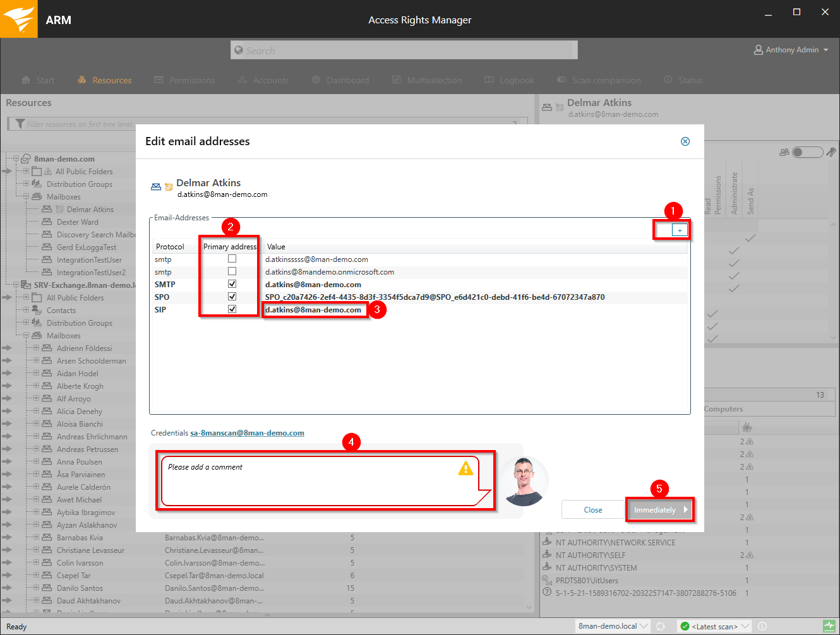Switch to the Permissions tab
Image resolution: width=840 pixels, height=635 pixels.
(184, 80)
